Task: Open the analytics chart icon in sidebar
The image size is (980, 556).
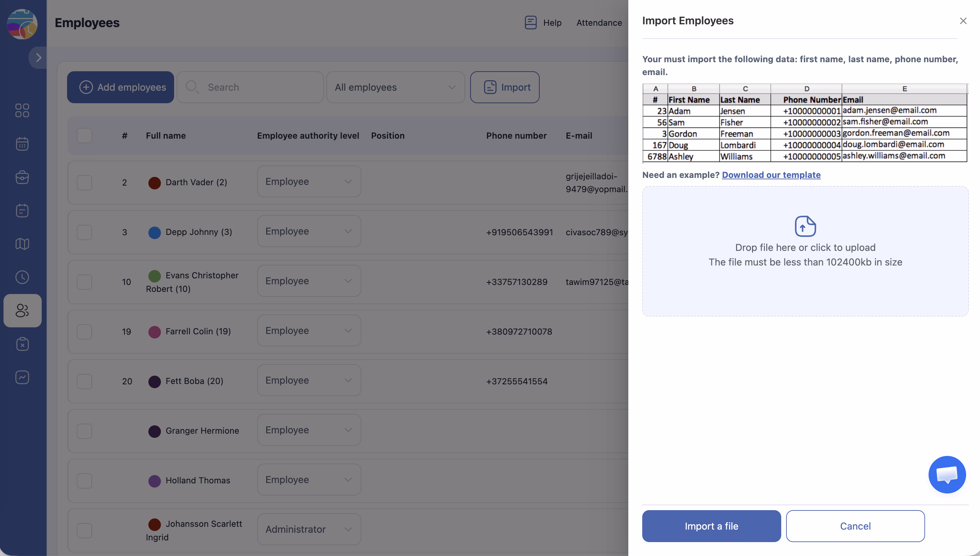Action: 22,377
